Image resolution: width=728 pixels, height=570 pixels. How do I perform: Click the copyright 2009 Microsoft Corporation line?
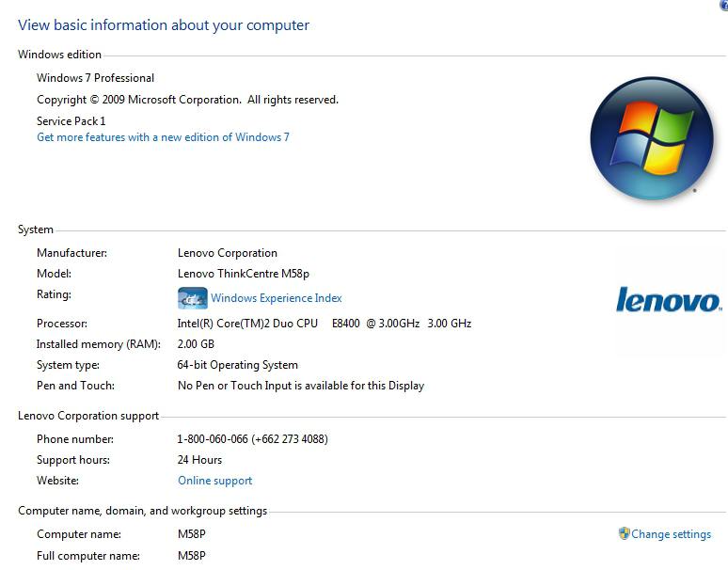187,100
